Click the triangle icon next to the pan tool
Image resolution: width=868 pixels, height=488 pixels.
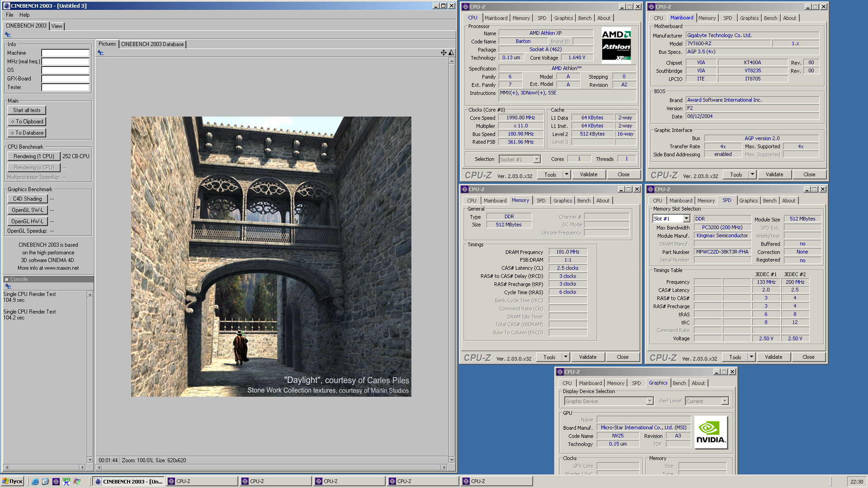[x=451, y=53]
